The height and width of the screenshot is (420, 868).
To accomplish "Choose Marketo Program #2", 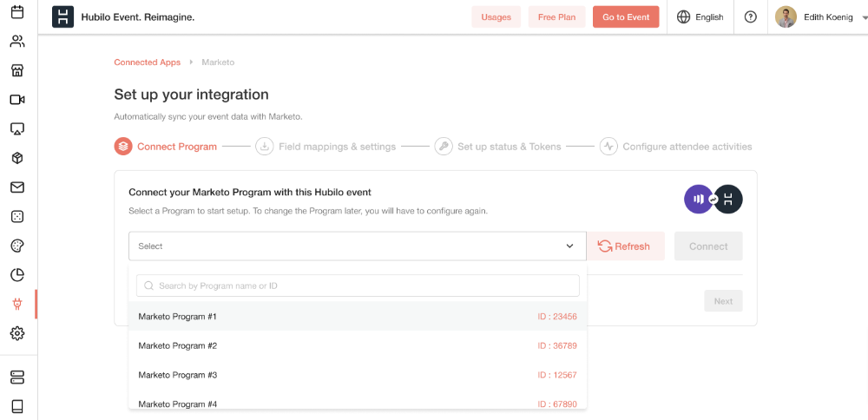I will coord(358,346).
